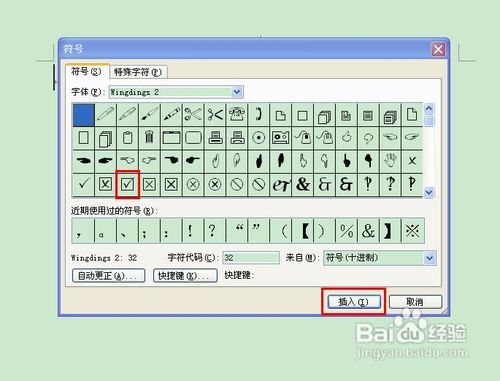This screenshot has height=381, width=500.
Task: Pick the recently used right parenthesis
Action: click(x=324, y=231)
